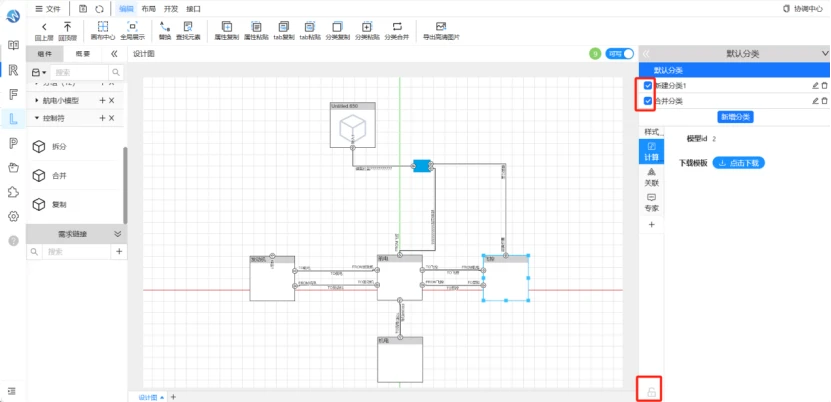Image resolution: width=831 pixels, height=402 pixels.
Task: Copy category with 分类复制
Action: (x=338, y=31)
